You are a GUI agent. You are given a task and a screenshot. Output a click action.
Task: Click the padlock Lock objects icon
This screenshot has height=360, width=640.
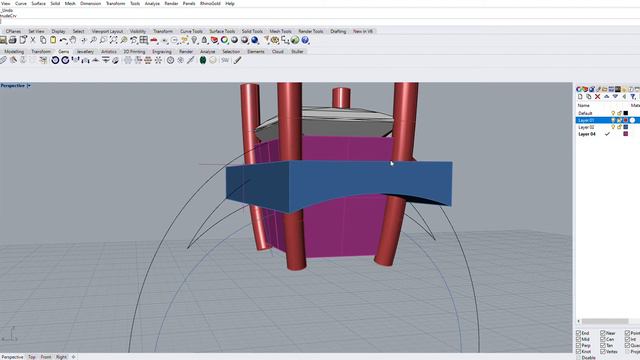click(x=204, y=40)
